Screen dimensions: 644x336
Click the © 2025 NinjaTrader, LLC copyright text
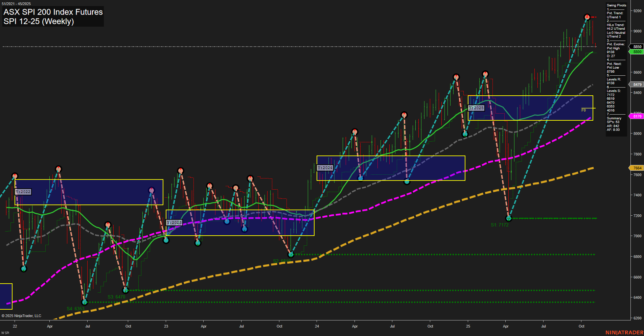22,315
